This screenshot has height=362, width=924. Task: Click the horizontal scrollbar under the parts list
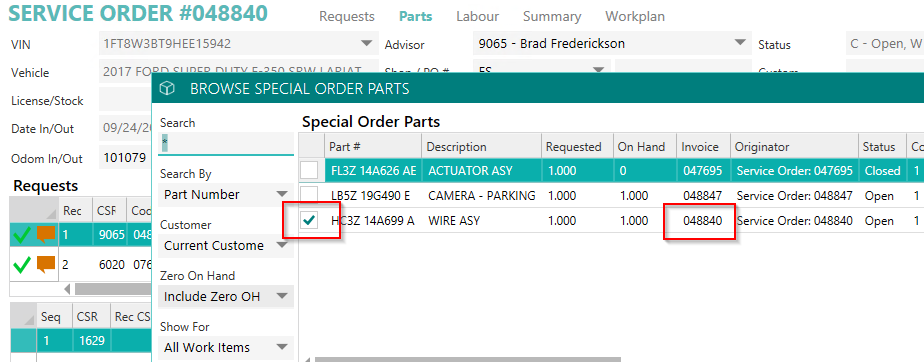468,359
